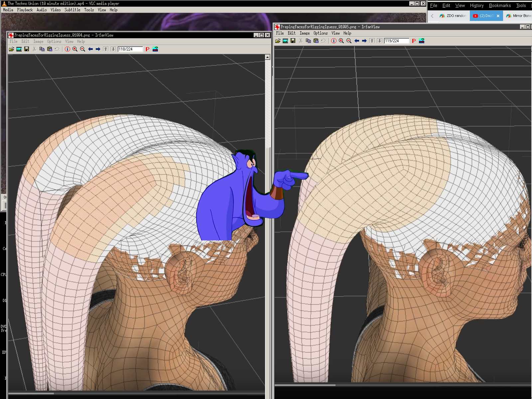Click Copy icon in right IrfanView toolbar

(x=308, y=41)
